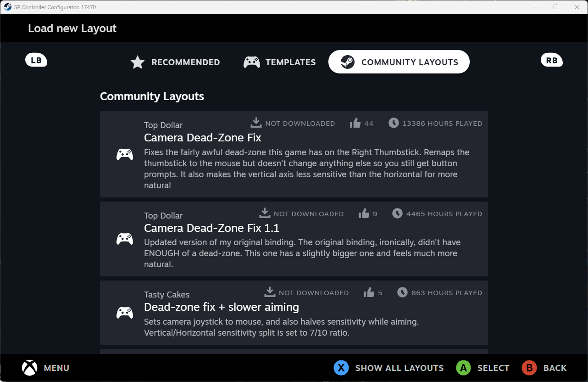The height and width of the screenshot is (382, 588).
Task: Click the green A Select button
Action: click(464, 368)
